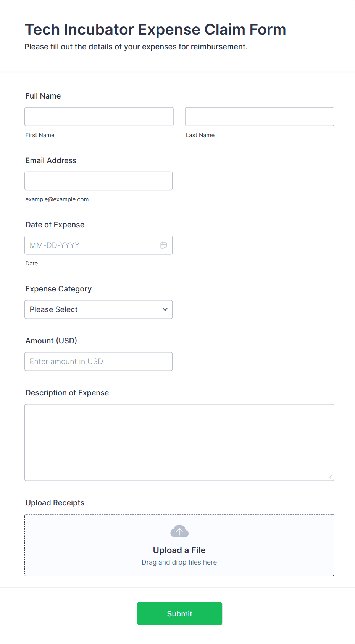Image resolution: width=355 pixels, height=644 pixels.
Task: Click the Drag and drop files here text
Action: pyautogui.click(x=179, y=562)
